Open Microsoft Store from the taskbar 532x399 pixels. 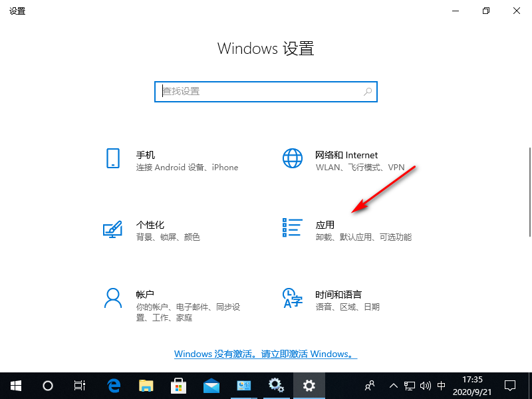(x=179, y=386)
